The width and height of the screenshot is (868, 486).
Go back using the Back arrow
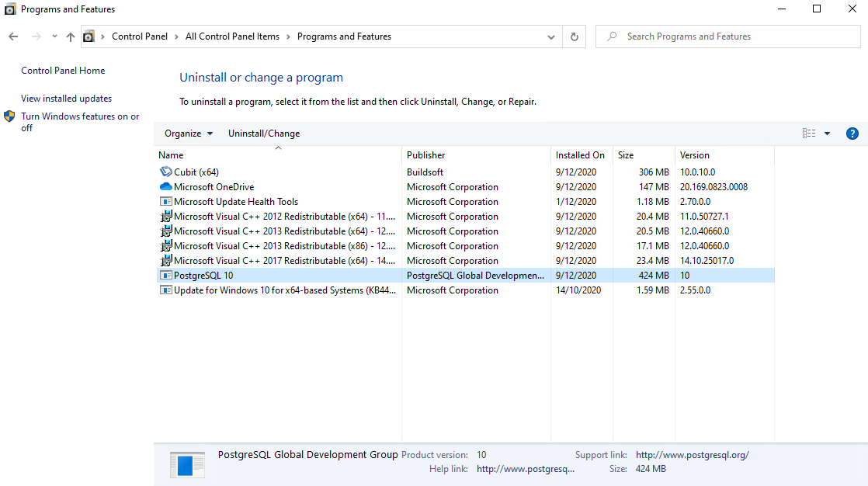tap(13, 36)
